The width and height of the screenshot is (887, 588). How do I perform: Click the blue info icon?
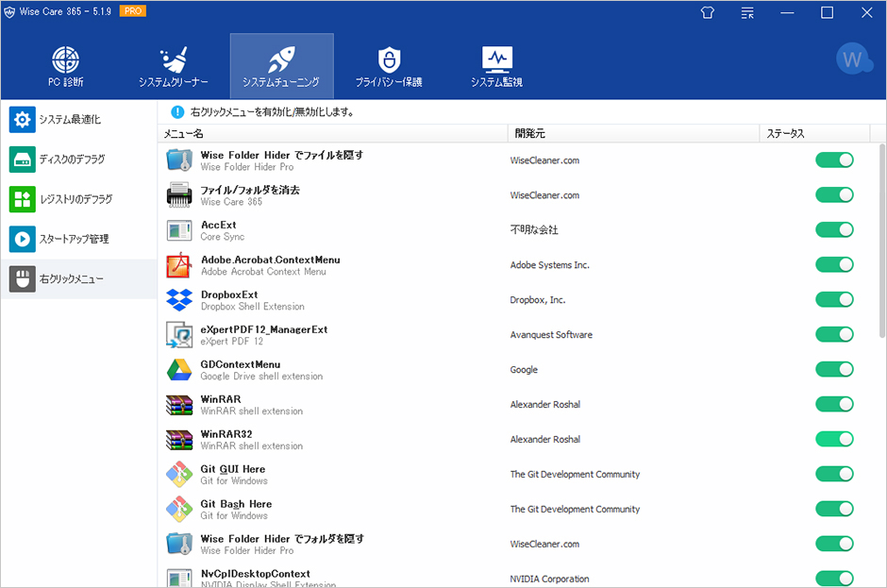[177, 112]
